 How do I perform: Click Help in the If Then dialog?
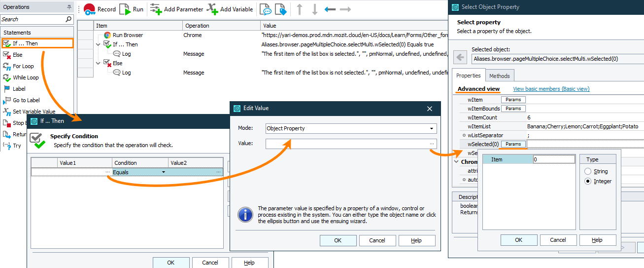pos(250,263)
